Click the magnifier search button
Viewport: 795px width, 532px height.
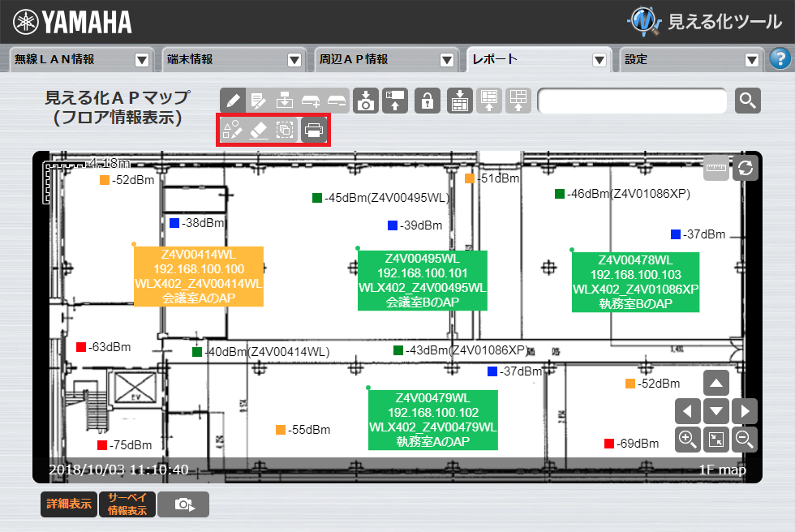click(x=747, y=101)
